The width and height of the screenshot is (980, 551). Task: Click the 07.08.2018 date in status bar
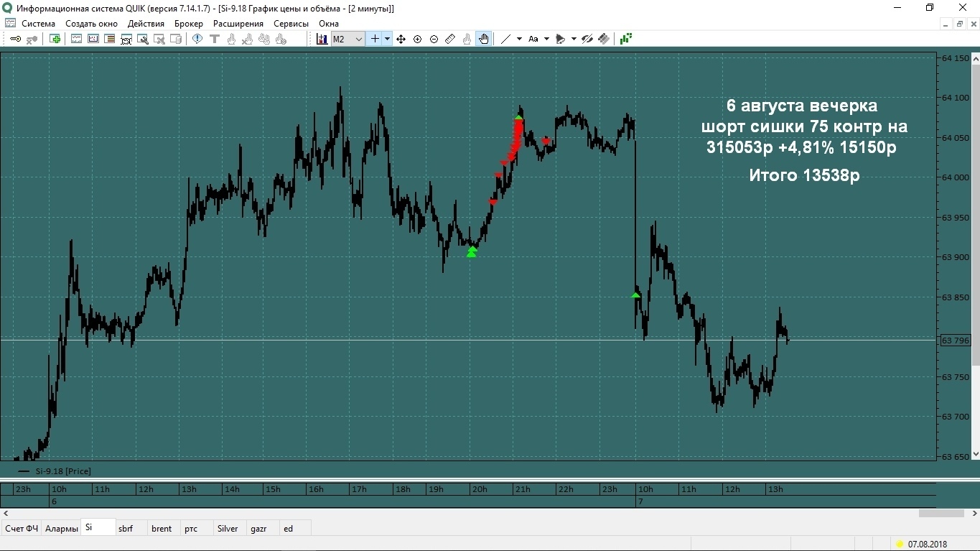coord(928,544)
